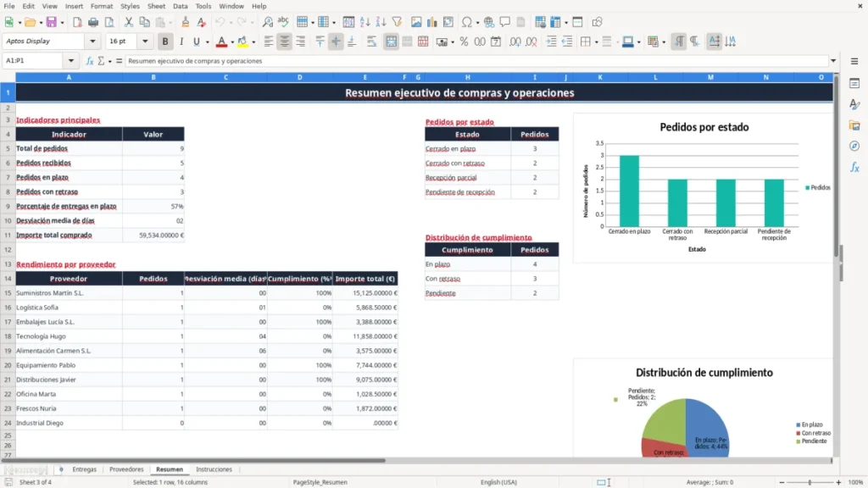This screenshot has height=488, width=868.
Task: Sort ascending A to Z
Action: point(364,22)
